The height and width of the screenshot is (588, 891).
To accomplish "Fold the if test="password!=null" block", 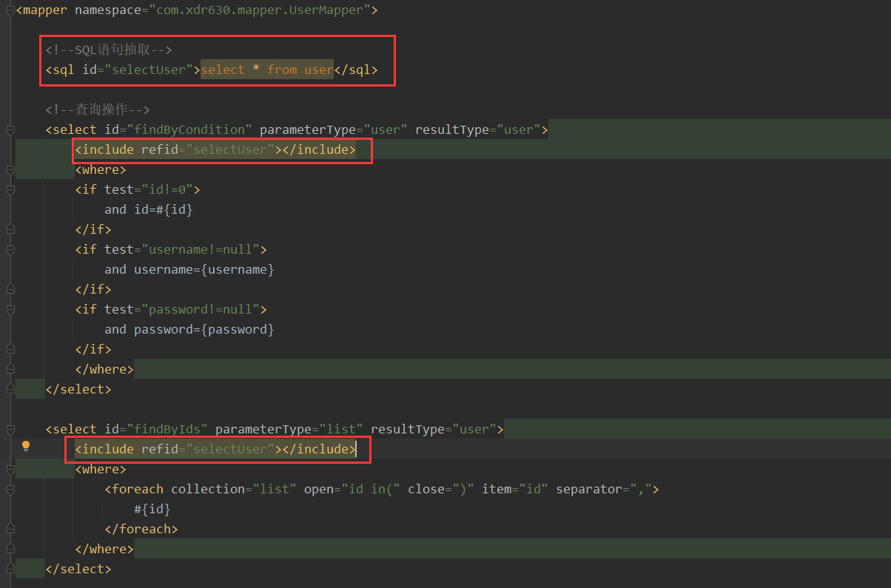I will click(10, 310).
